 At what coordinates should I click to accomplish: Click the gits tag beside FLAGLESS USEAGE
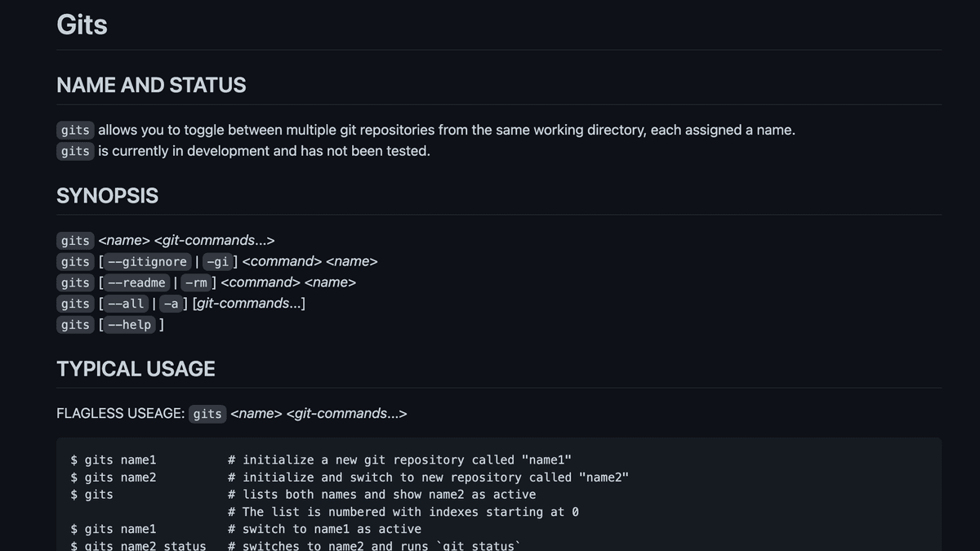point(207,414)
